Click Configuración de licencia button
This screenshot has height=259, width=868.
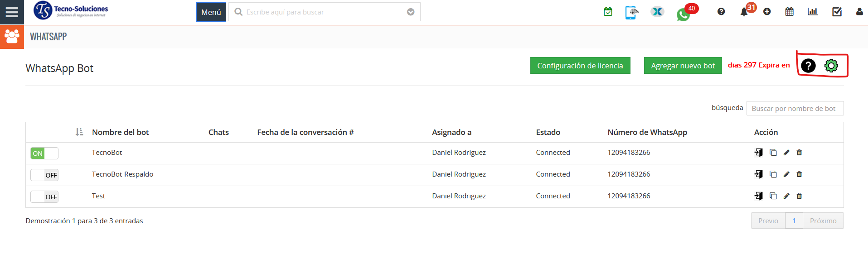[x=580, y=66]
